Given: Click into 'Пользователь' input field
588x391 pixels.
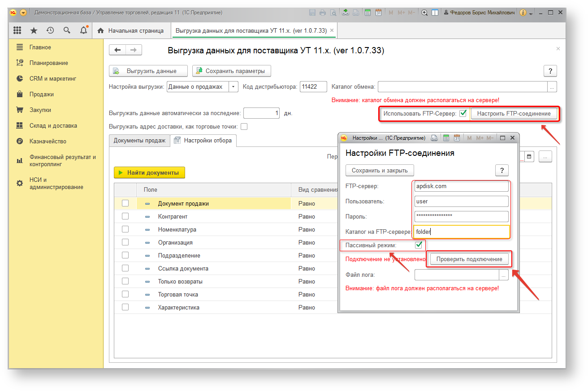Looking at the screenshot, I should (462, 201).
